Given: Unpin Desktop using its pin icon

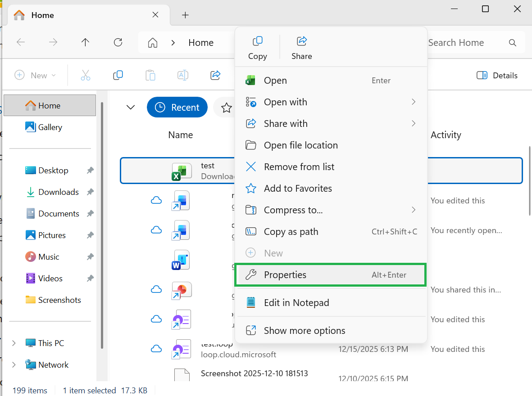Looking at the screenshot, I should click(x=90, y=170).
